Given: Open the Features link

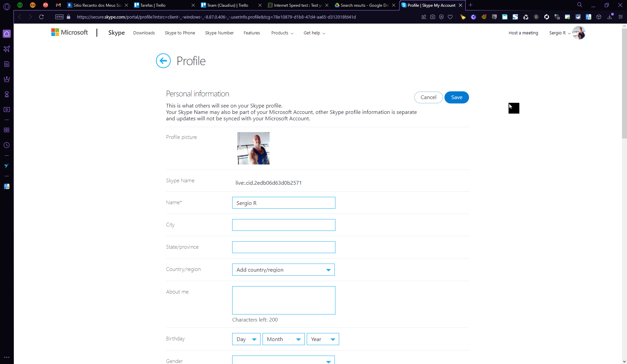Looking at the screenshot, I should (252, 33).
